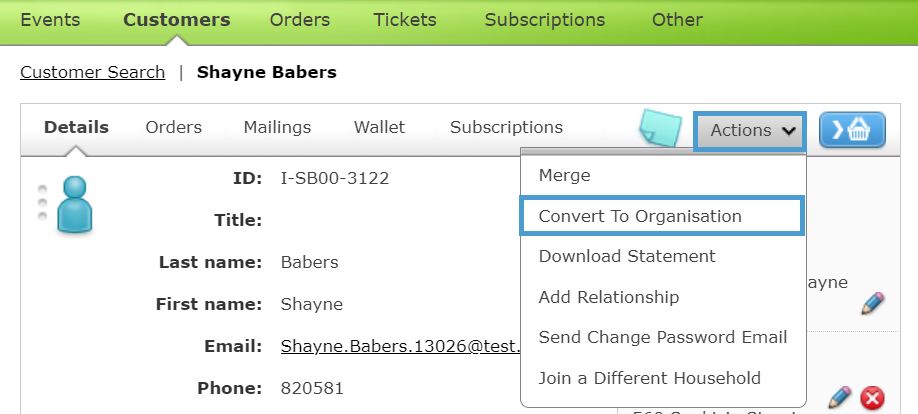Click the customer's email address link

[x=400, y=346]
